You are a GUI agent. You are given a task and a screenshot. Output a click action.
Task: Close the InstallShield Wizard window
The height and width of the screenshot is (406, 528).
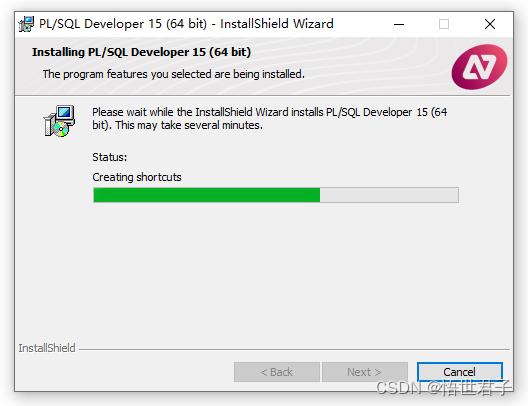pos(490,24)
